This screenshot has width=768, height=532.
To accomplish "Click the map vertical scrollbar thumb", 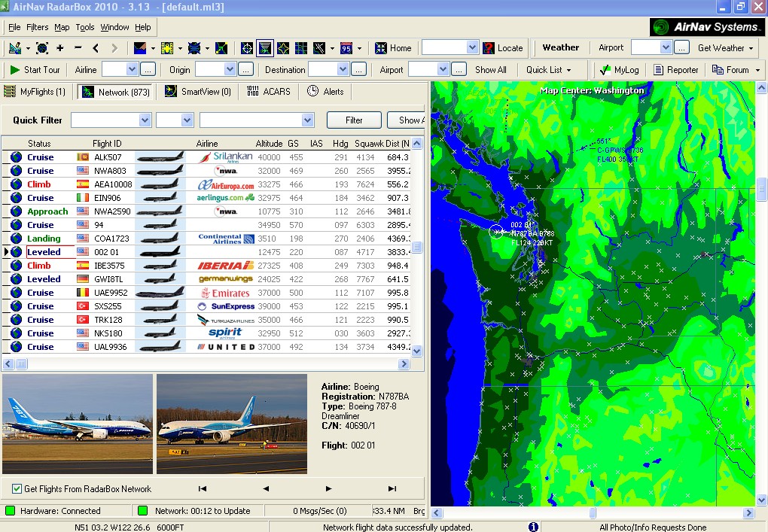I will [x=761, y=190].
